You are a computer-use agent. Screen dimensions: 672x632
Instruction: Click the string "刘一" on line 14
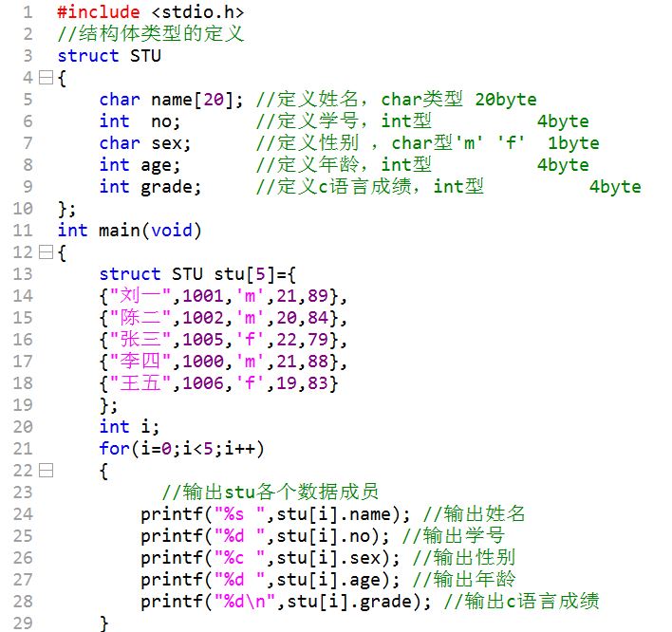coord(140,296)
